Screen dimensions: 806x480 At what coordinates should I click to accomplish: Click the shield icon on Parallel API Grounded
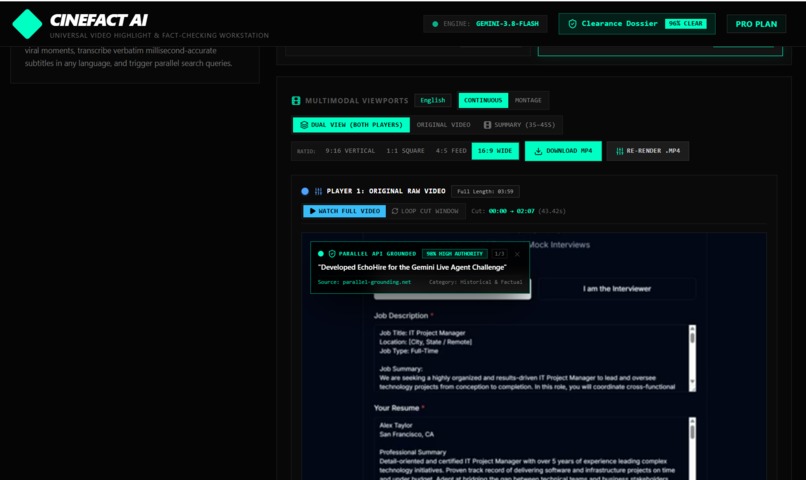tap(332, 253)
